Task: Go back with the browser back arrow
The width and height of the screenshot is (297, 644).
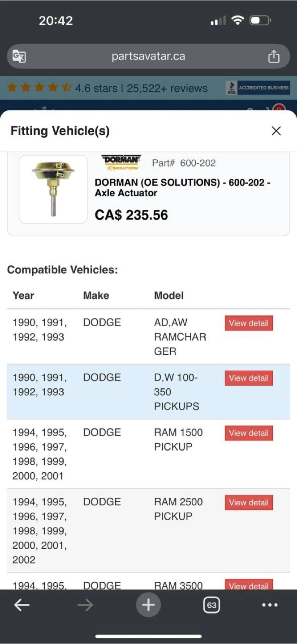Action: pos(22,605)
